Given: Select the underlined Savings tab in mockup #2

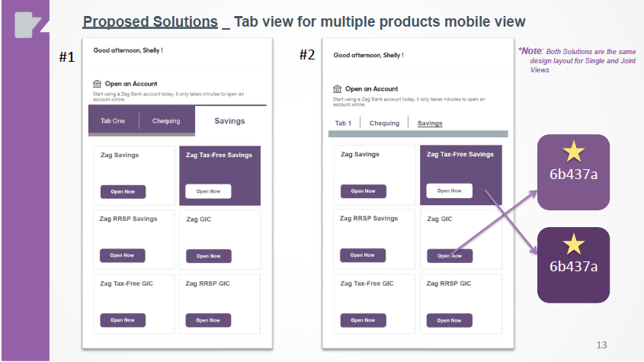Looking at the screenshot, I should point(430,123).
